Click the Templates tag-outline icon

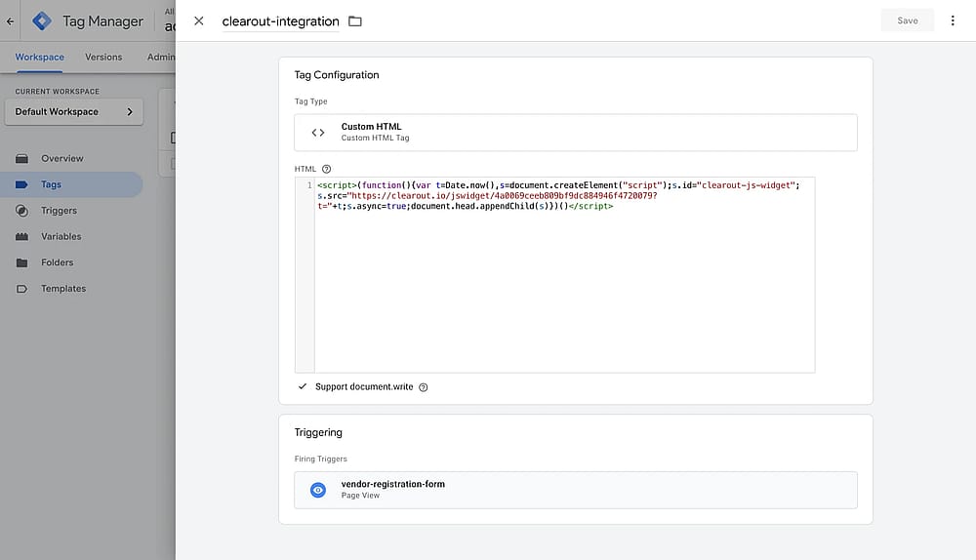21,290
